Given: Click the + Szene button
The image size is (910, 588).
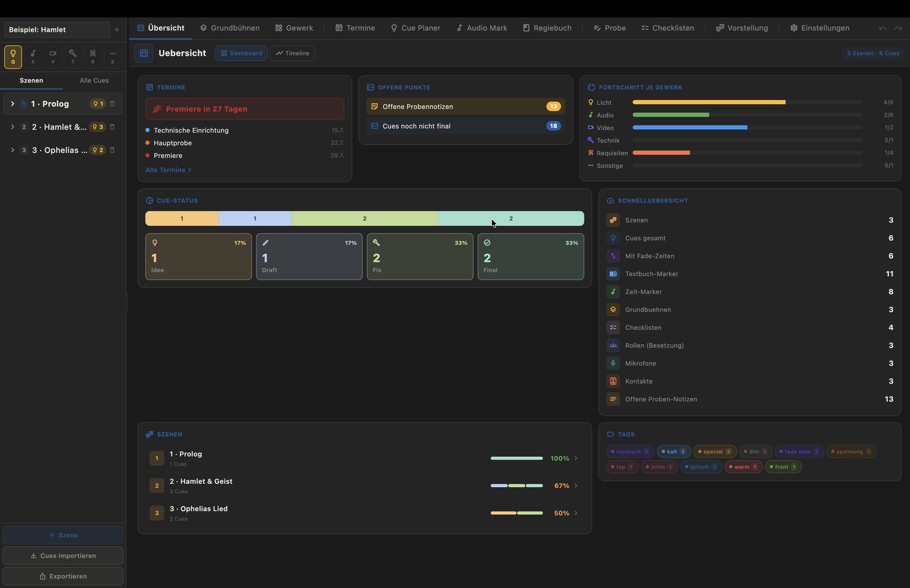Looking at the screenshot, I should pos(63,535).
